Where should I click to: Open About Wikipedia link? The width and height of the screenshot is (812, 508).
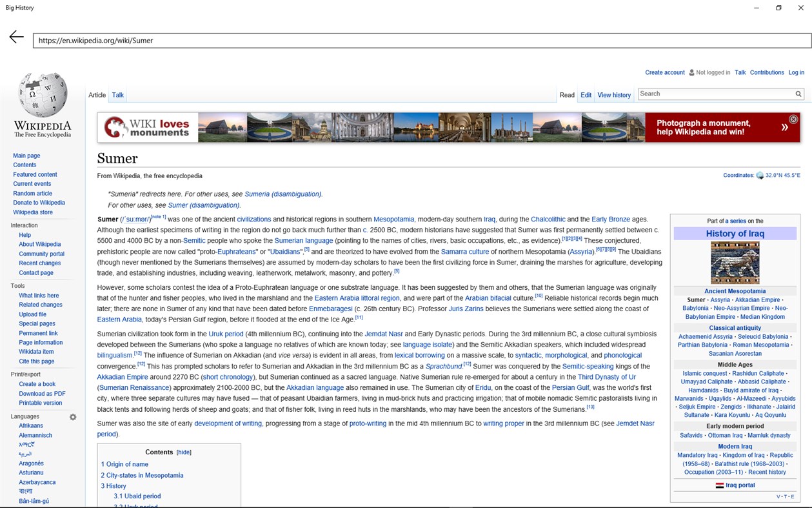coord(40,245)
